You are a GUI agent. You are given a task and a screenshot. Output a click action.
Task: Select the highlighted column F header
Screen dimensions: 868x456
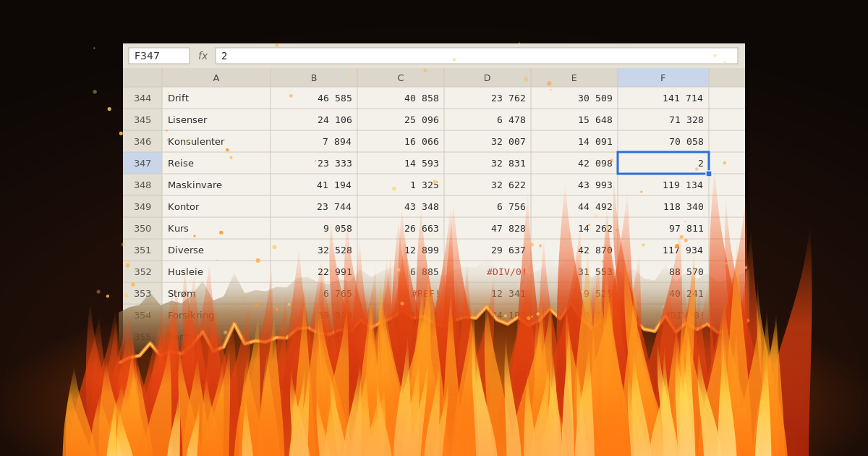[x=663, y=77]
